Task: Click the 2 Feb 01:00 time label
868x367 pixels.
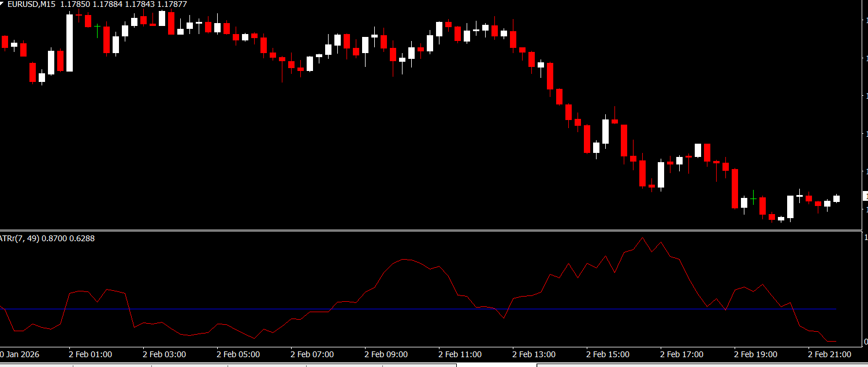Action: pyautogui.click(x=90, y=354)
